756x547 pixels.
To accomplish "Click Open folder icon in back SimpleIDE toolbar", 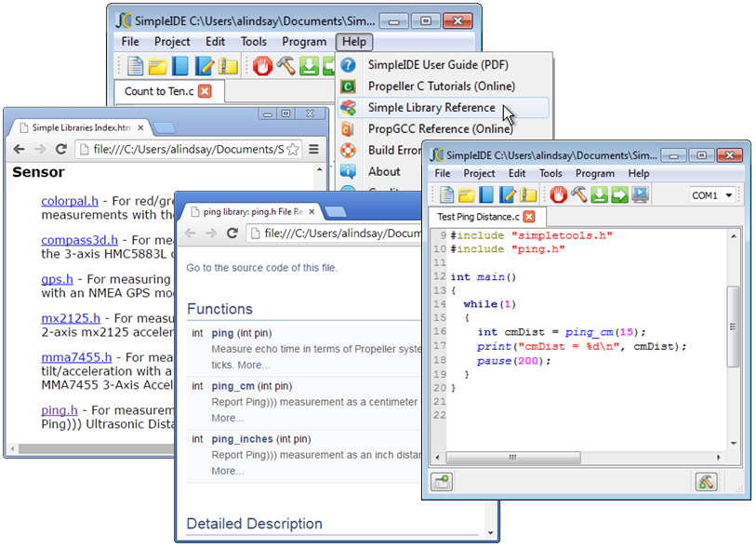I will (158, 67).
